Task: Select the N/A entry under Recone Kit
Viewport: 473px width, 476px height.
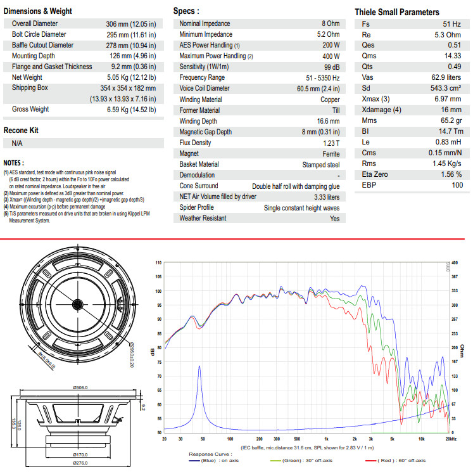Action: [x=17, y=143]
